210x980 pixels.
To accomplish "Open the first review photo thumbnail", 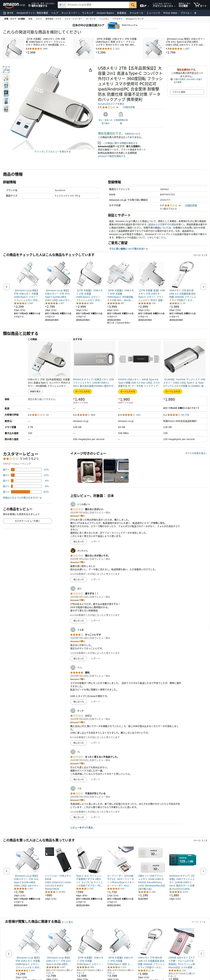I will 90,471.
